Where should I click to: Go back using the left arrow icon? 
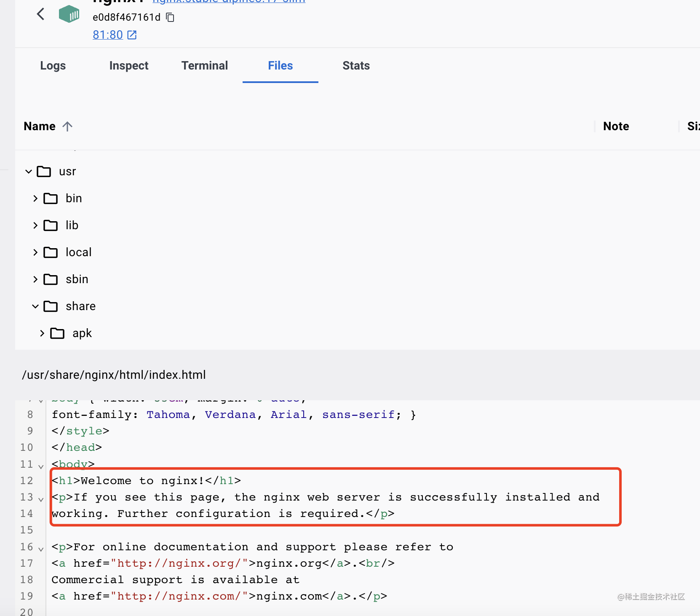pyautogui.click(x=41, y=14)
